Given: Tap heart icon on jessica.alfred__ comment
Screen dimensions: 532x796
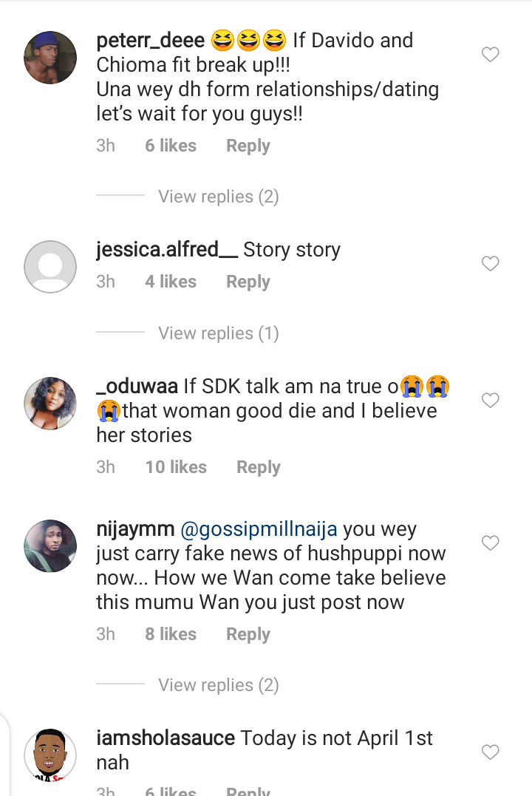Looking at the screenshot, I should [491, 263].
